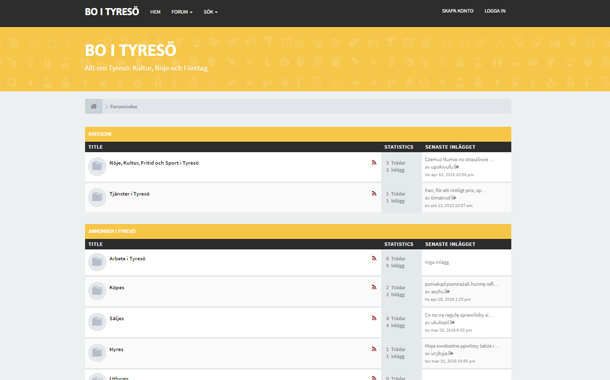This screenshot has width=610, height=380.
Task: Open the Köpes forum
Action: [x=117, y=287]
